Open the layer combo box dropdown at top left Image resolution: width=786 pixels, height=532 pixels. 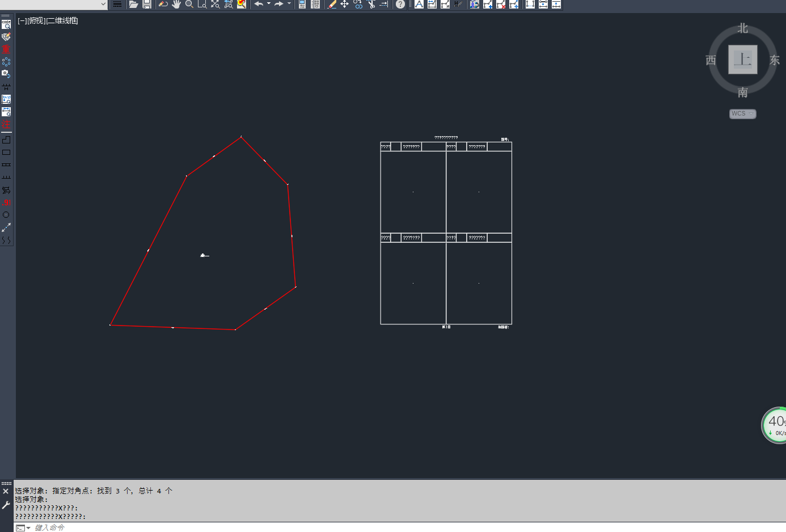103,4
